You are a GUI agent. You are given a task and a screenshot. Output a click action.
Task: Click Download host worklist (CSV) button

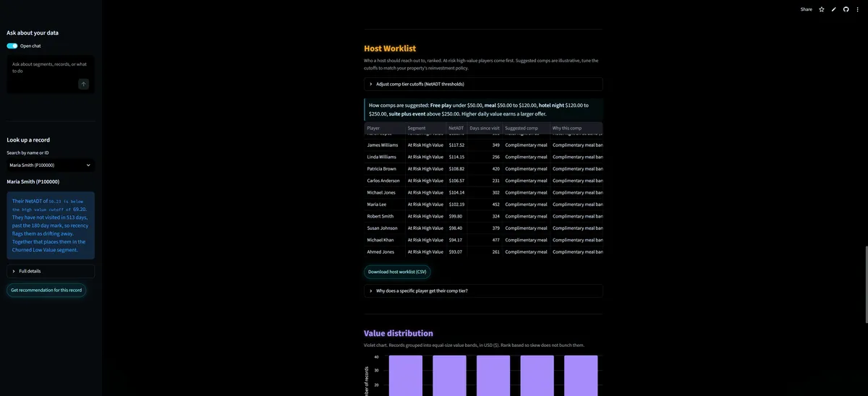pos(397,272)
